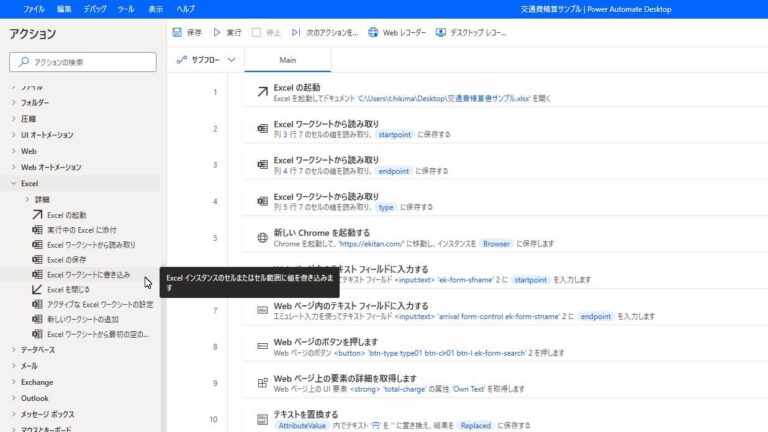Focus the アクションの検索 input field

83,62
